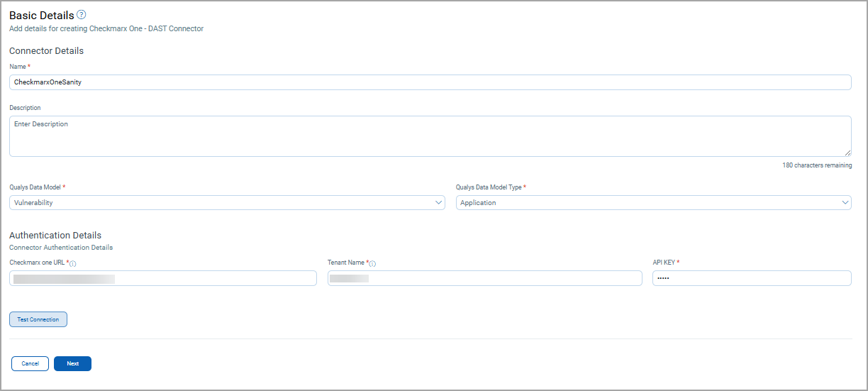Show info tooltip for Checkmarx one URL
868x391 pixels.
pos(73,264)
